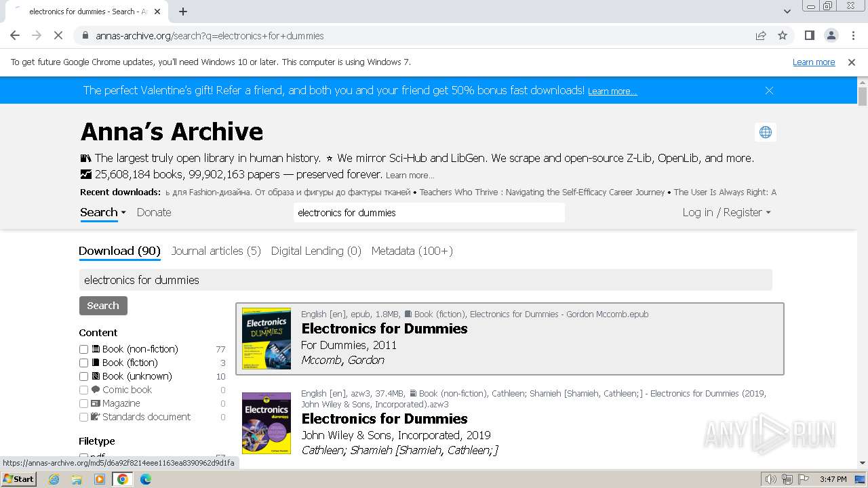Open the network tray icon
The height and width of the screenshot is (488, 868).
(787, 479)
